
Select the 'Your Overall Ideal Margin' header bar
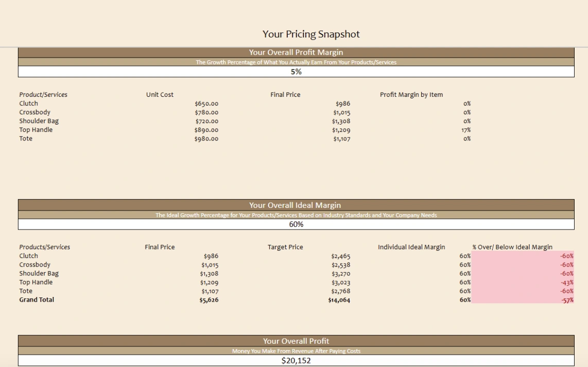tap(296, 205)
